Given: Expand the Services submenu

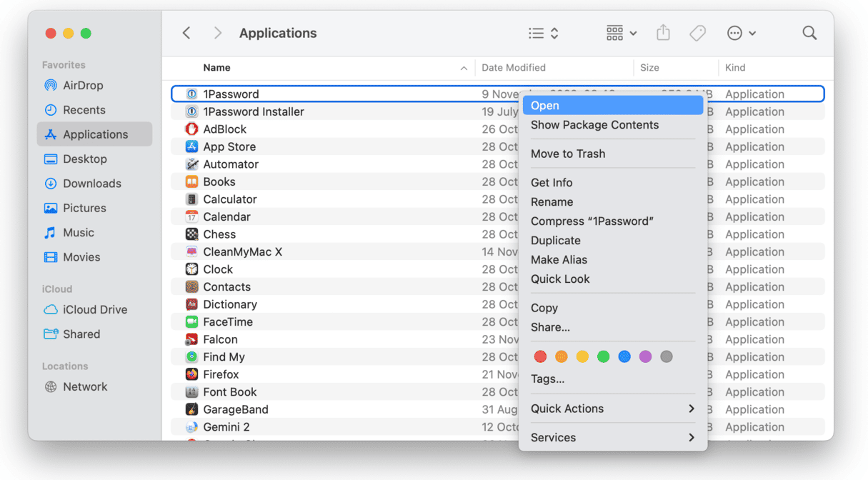Looking at the screenshot, I should pyautogui.click(x=612, y=437).
